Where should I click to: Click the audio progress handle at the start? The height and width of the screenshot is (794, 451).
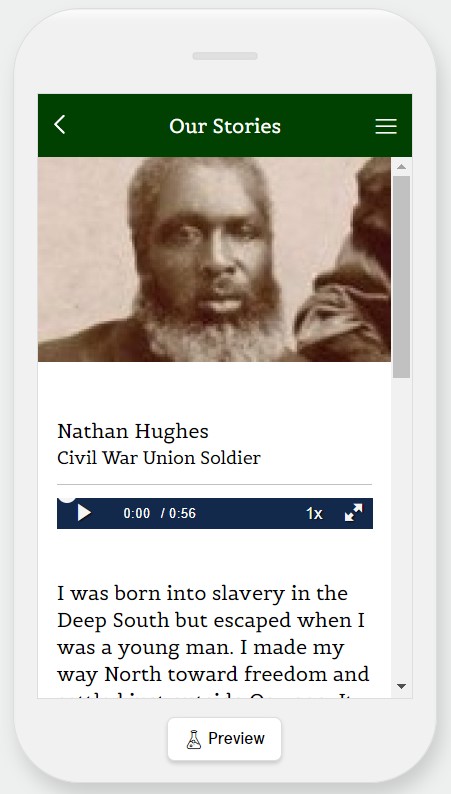point(67,499)
